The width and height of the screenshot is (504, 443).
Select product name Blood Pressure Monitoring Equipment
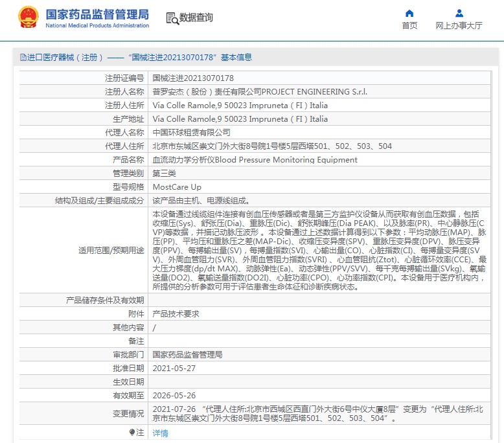point(286,160)
